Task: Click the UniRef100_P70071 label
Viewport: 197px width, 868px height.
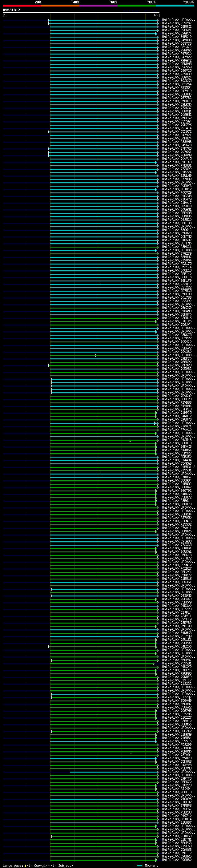Action: [176, 426]
